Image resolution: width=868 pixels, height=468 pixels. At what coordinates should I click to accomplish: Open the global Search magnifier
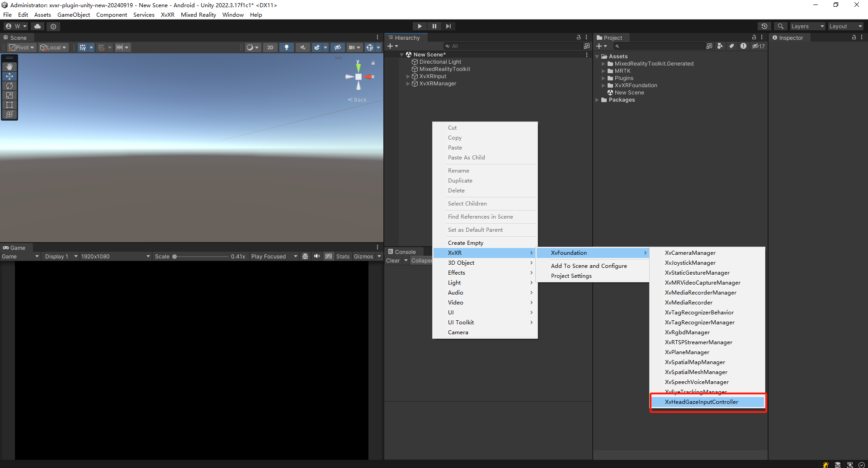pyautogui.click(x=780, y=26)
